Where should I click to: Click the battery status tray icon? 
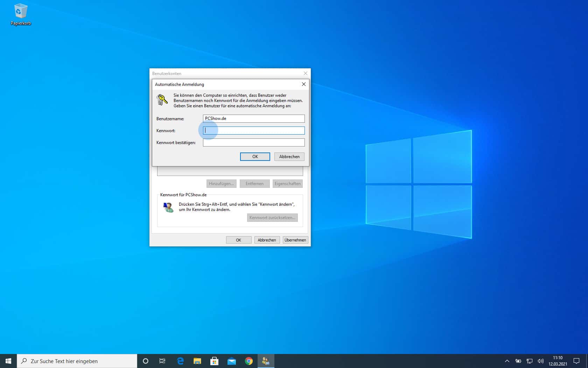[x=518, y=361]
